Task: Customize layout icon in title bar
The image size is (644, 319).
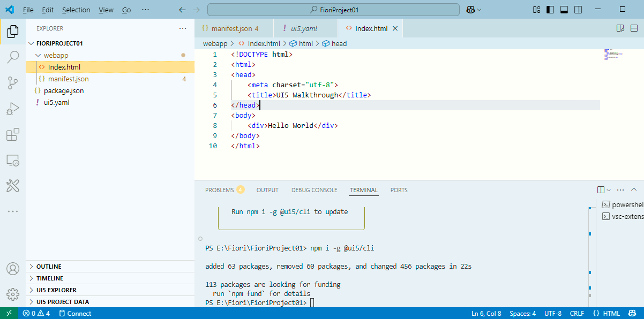Action: point(537,10)
